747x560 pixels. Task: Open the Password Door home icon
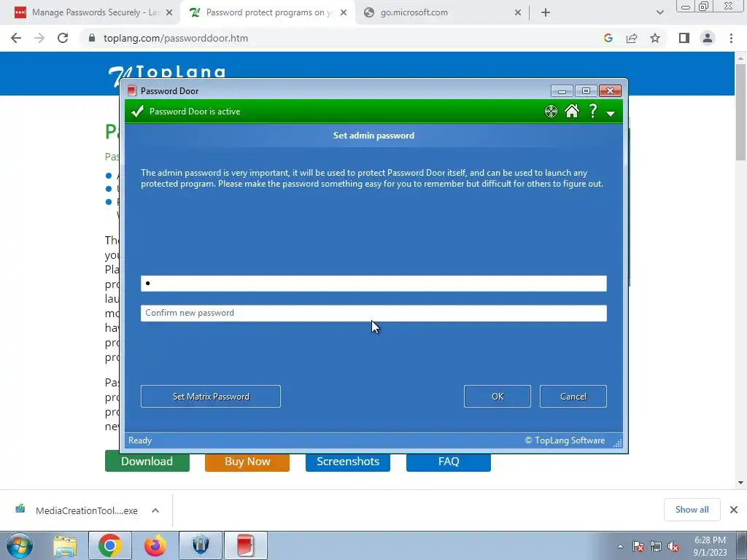[572, 111]
